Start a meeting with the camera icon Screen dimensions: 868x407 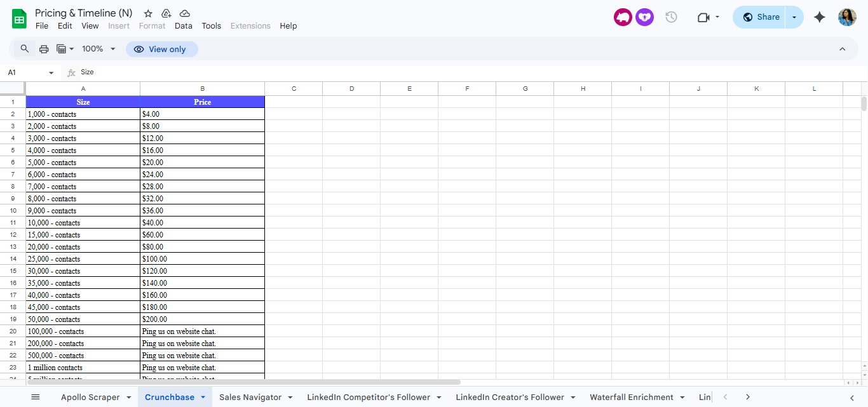click(703, 17)
